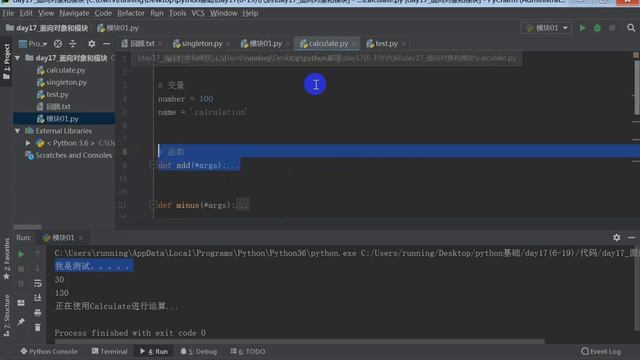Toggle the 2: Favorites side tab

click(6, 258)
